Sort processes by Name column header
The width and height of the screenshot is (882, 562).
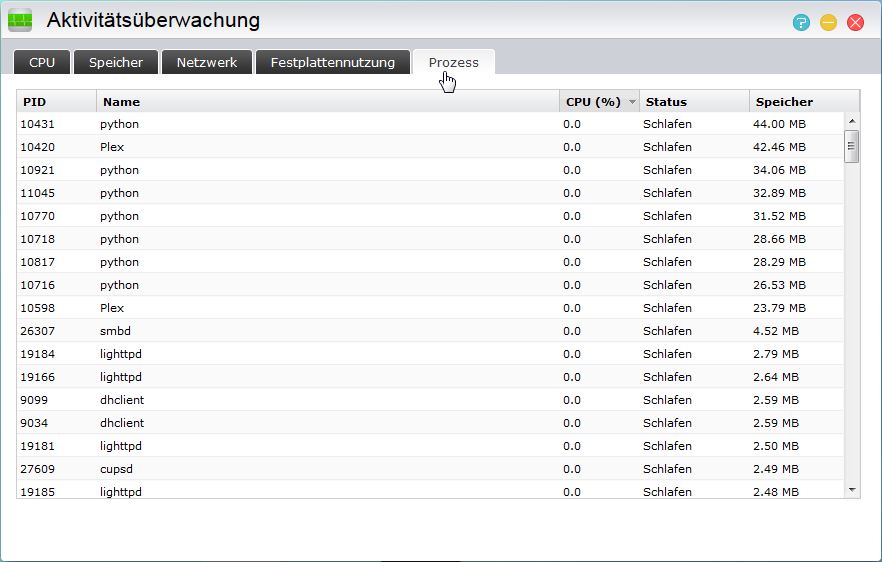(327, 102)
